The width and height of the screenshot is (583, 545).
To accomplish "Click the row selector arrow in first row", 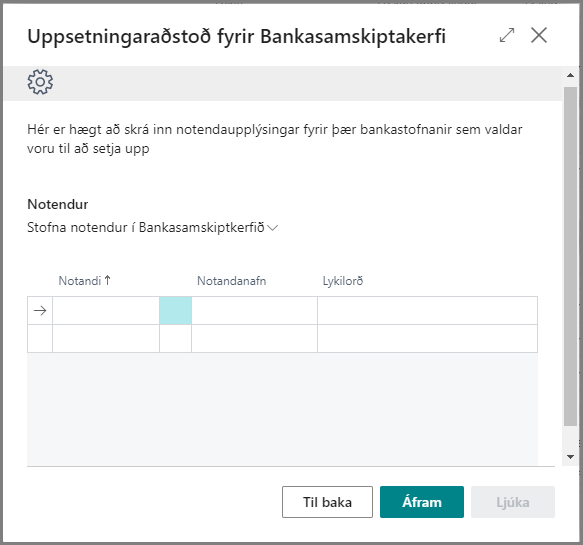I will pos(40,310).
